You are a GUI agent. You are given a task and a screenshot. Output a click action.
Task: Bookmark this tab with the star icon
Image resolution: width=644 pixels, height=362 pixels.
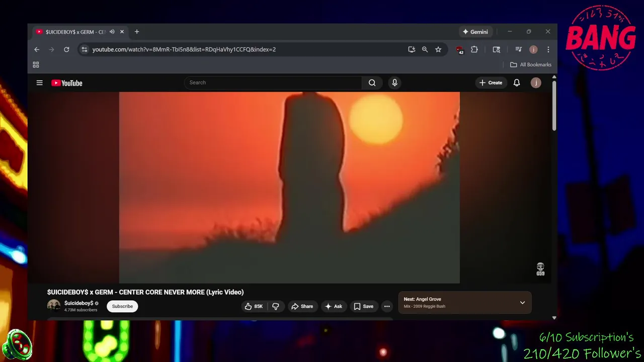pos(438,49)
